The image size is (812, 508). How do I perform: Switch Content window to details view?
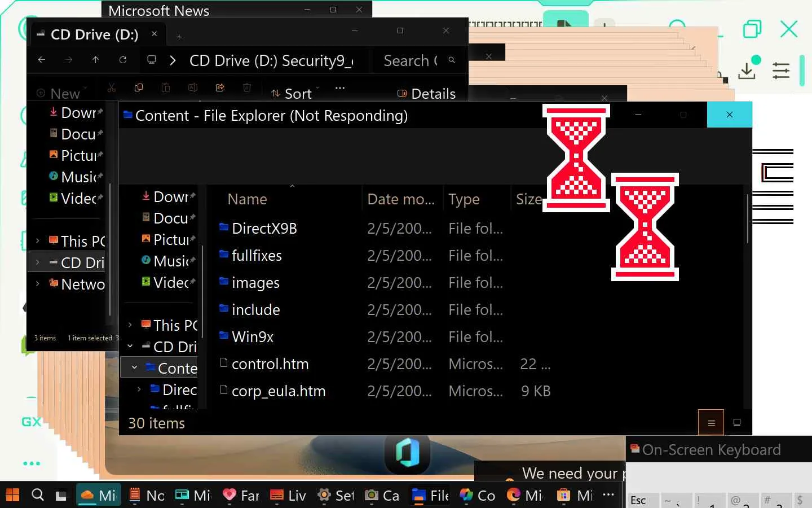coord(711,422)
